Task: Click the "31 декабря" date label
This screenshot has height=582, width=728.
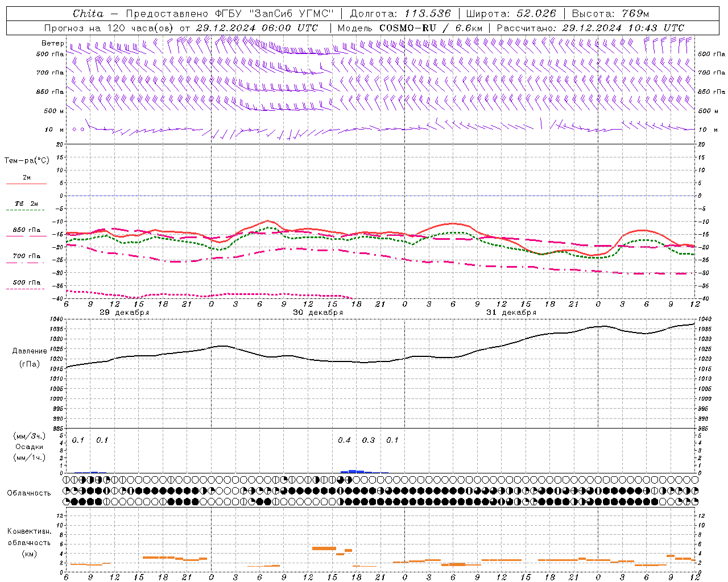Action: (511, 313)
